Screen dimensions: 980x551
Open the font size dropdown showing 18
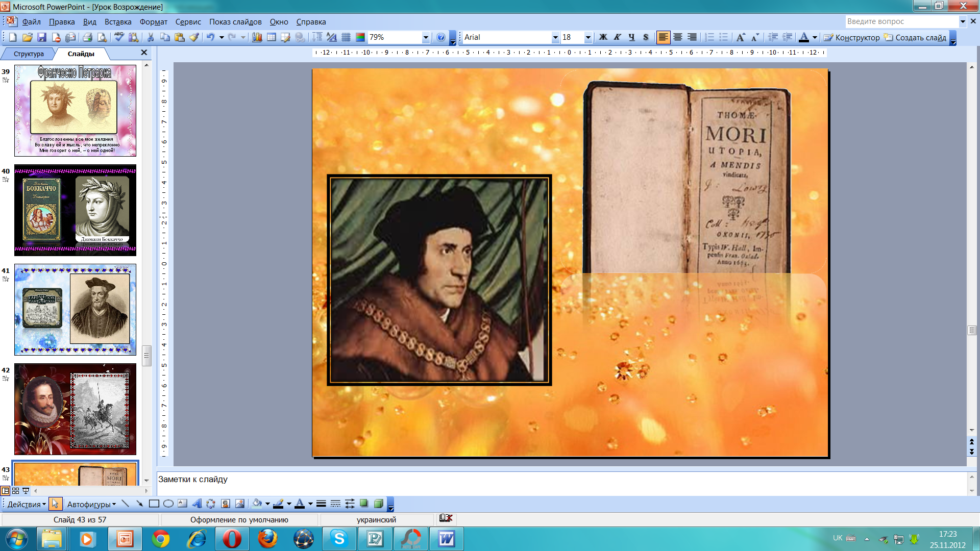click(588, 37)
